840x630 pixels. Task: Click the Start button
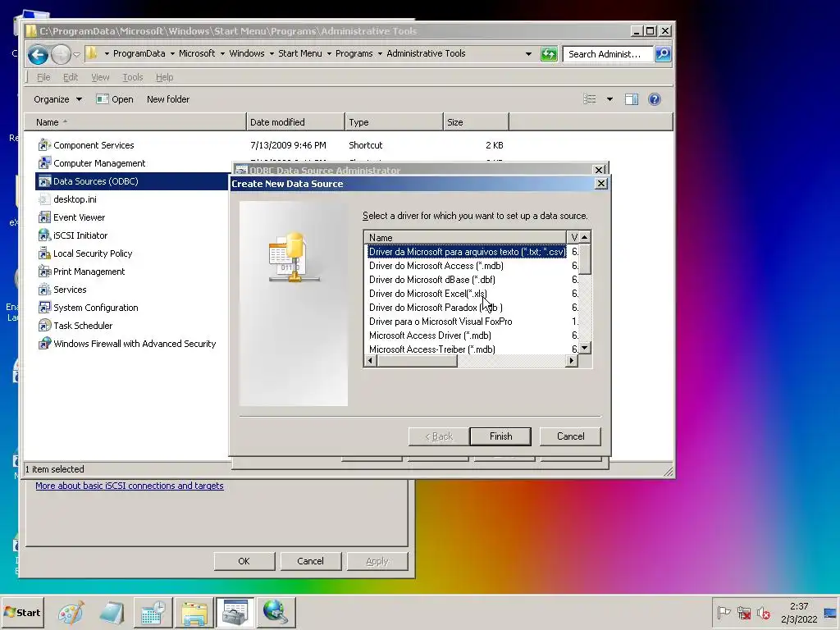22,612
